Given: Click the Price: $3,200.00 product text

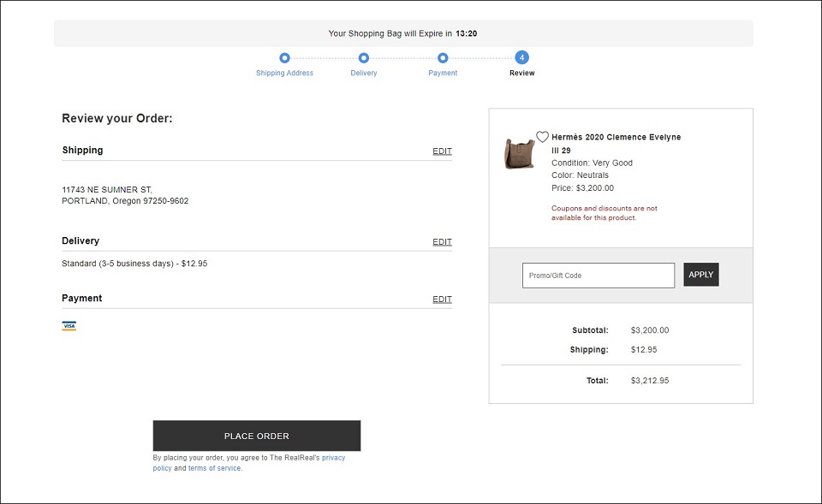Looking at the screenshot, I should click(582, 187).
